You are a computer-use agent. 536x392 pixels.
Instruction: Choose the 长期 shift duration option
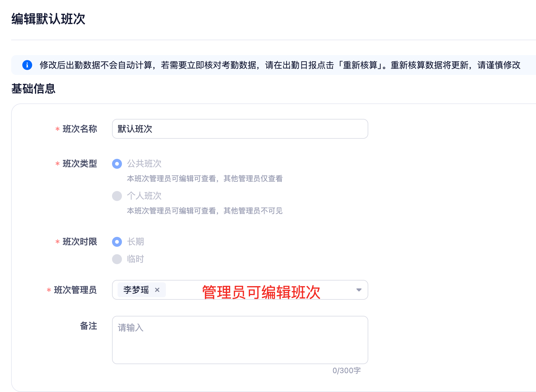(117, 242)
